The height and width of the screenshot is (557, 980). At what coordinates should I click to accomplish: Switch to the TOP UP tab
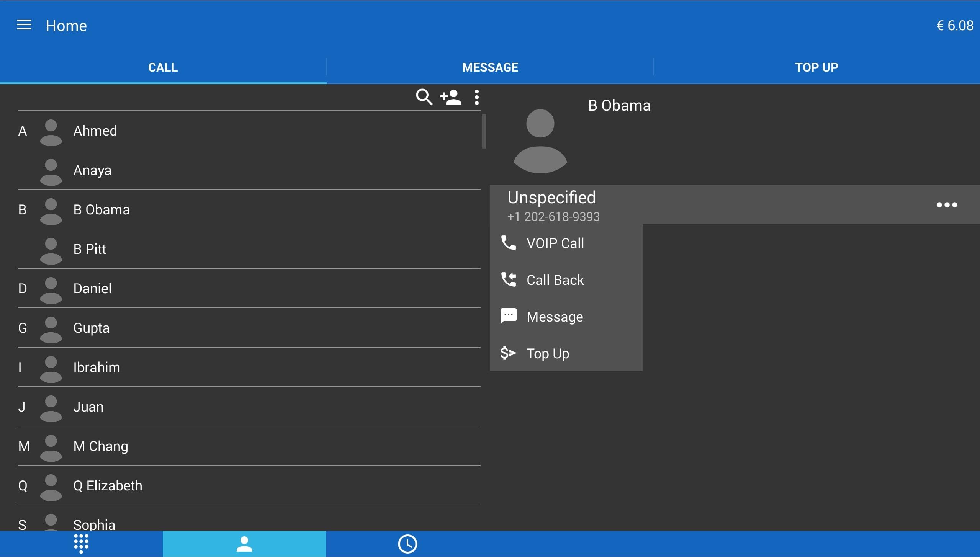[816, 67]
